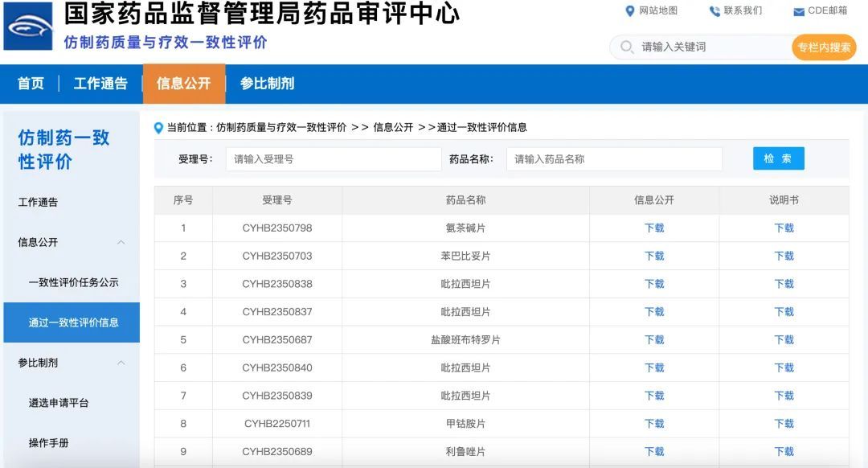This screenshot has width=868, height=468.
Task: Open the 工作通告 navigation tab
Action: [x=100, y=84]
